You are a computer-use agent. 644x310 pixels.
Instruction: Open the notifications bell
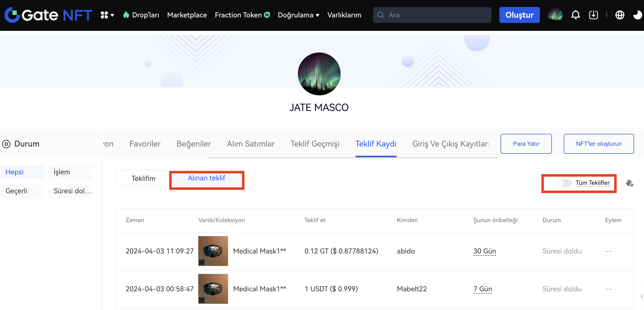tap(575, 15)
